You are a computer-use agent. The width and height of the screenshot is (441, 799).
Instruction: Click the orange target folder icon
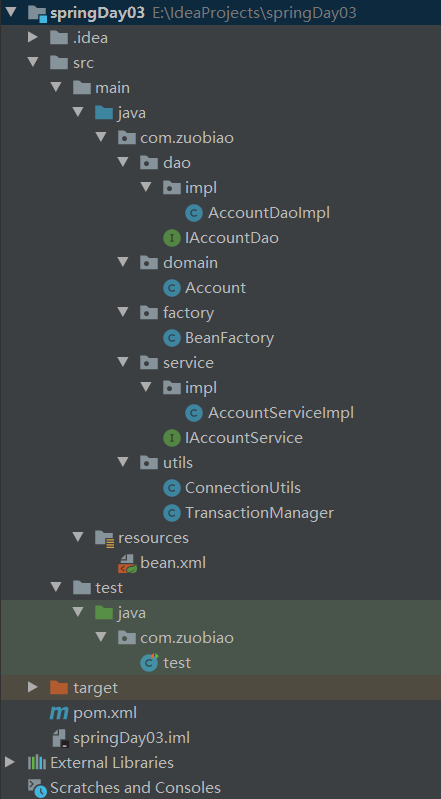[x=59, y=687]
